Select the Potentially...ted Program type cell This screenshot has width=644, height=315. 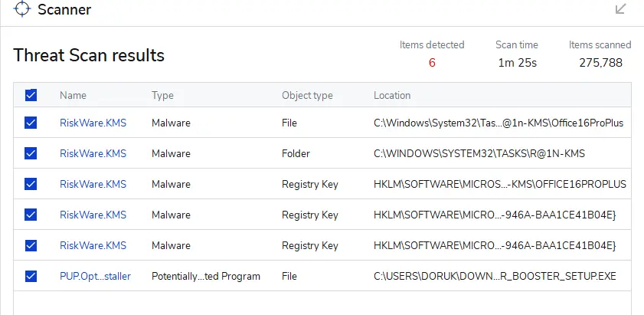click(206, 276)
